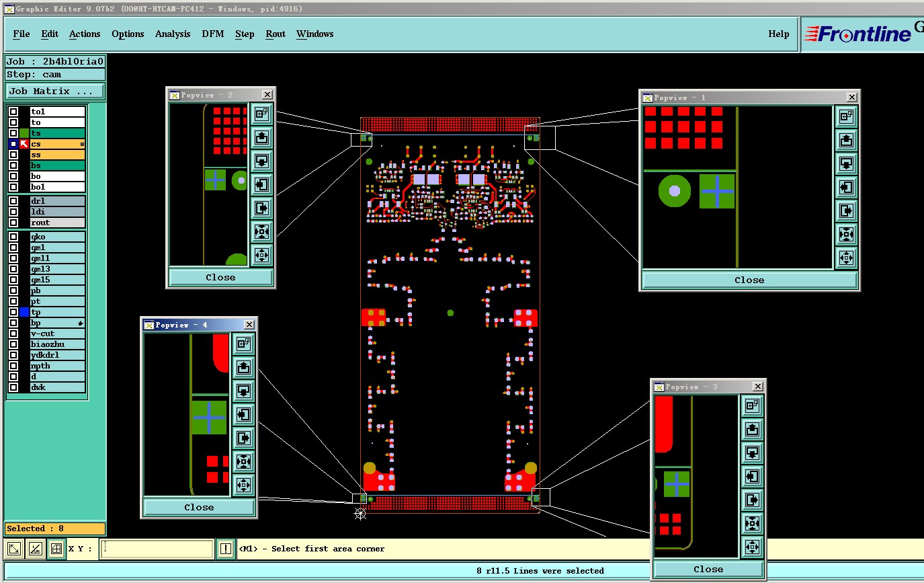Click Popview 2 zoom in icon
The height and width of the screenshot is (583, 924).
pyautogui.click(x=261, y=231)
